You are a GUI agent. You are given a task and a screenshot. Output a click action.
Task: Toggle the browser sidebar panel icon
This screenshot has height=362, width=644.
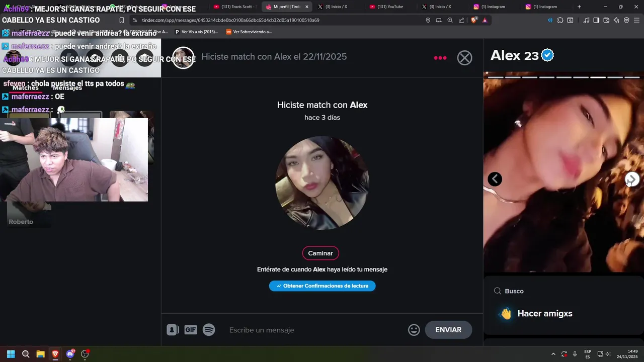coord(596,20)
